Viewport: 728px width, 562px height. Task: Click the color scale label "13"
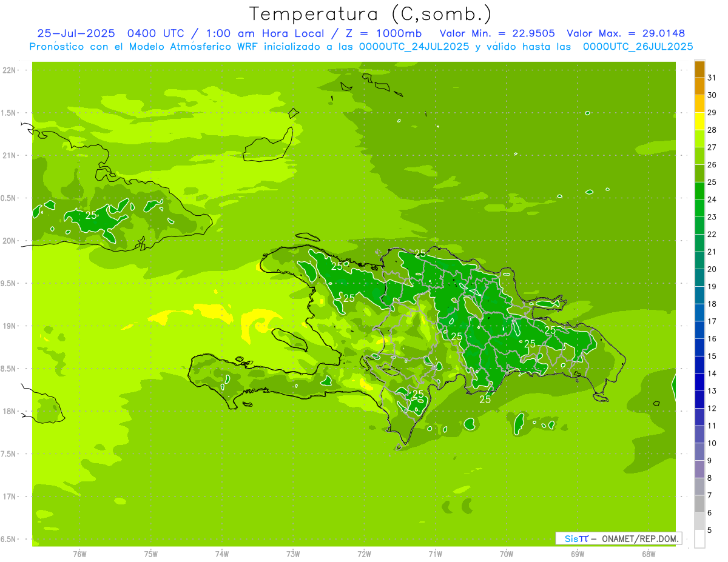(x=712, y=391)
